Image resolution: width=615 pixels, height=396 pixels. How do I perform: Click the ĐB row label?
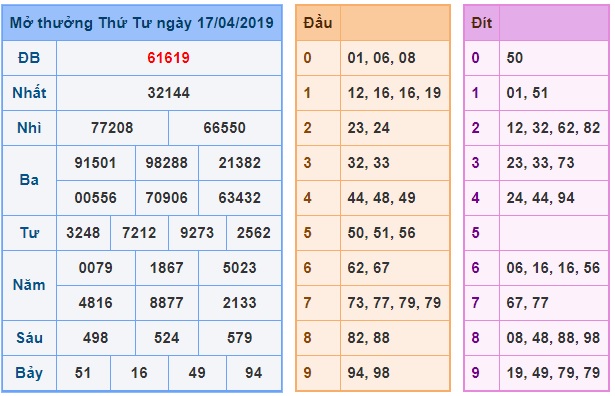click(x=29, y=58)
